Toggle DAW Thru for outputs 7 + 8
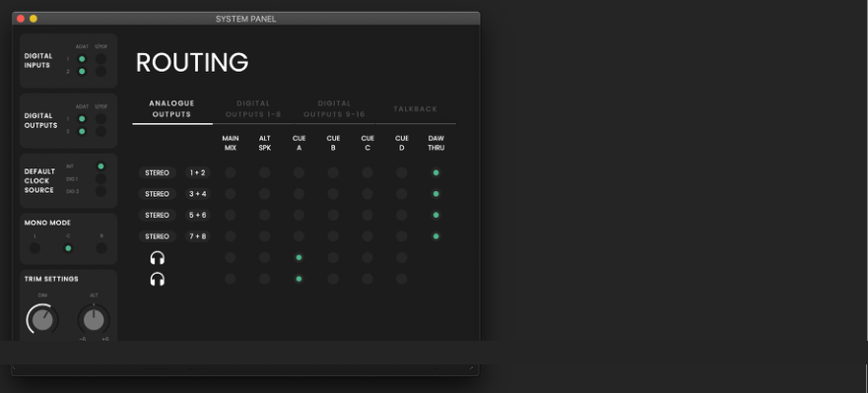Screen dimensions: 868x393 coord(436,236)
